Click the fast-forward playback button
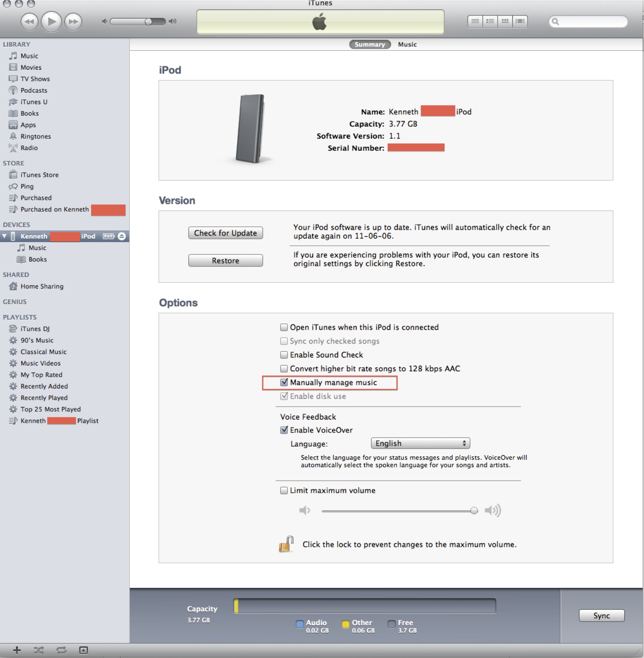 click(73, 22)
